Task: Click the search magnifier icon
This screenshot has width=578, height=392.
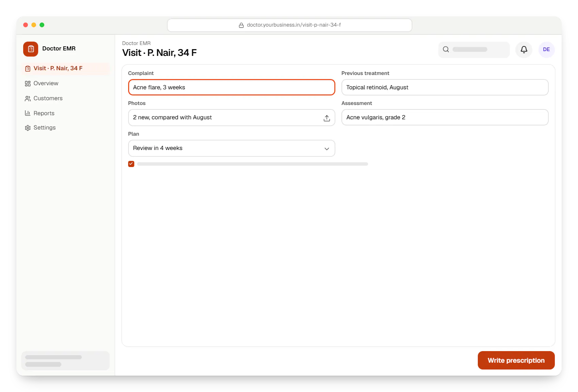Action: [x=446, y=49]
